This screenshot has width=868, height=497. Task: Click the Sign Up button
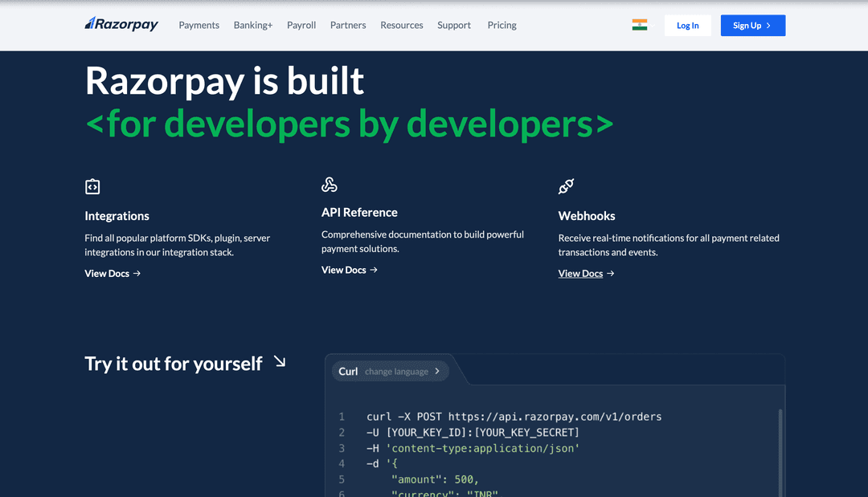(x=753, y=26)
